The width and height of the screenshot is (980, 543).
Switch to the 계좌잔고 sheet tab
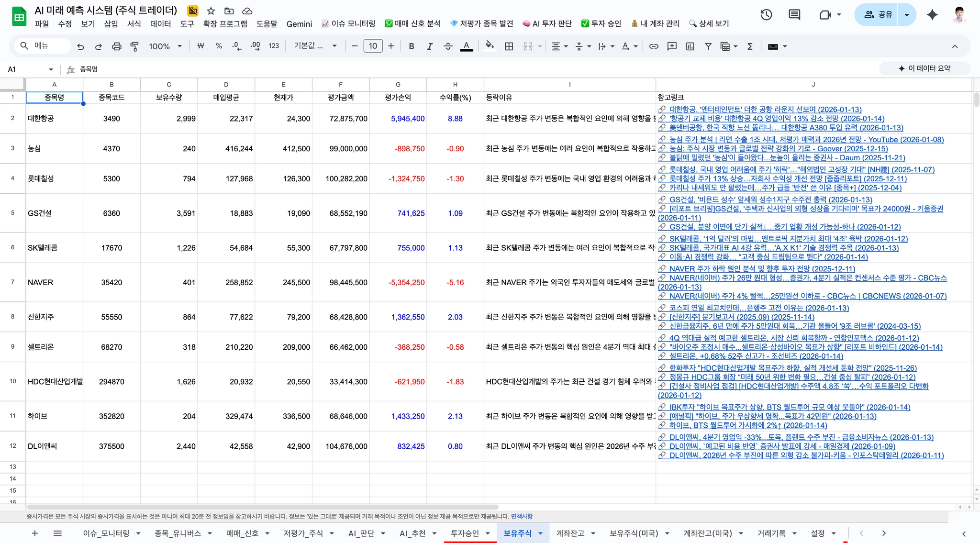(x=570, y=533)
